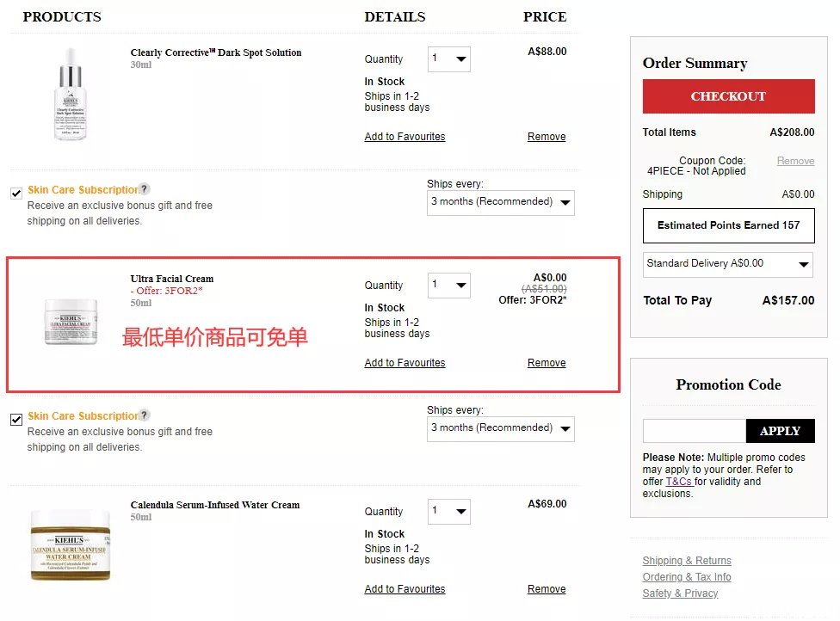Click Coupon Code 4PIECE Not Applied text
840x621 pixels.
click(x=696, y=166)
